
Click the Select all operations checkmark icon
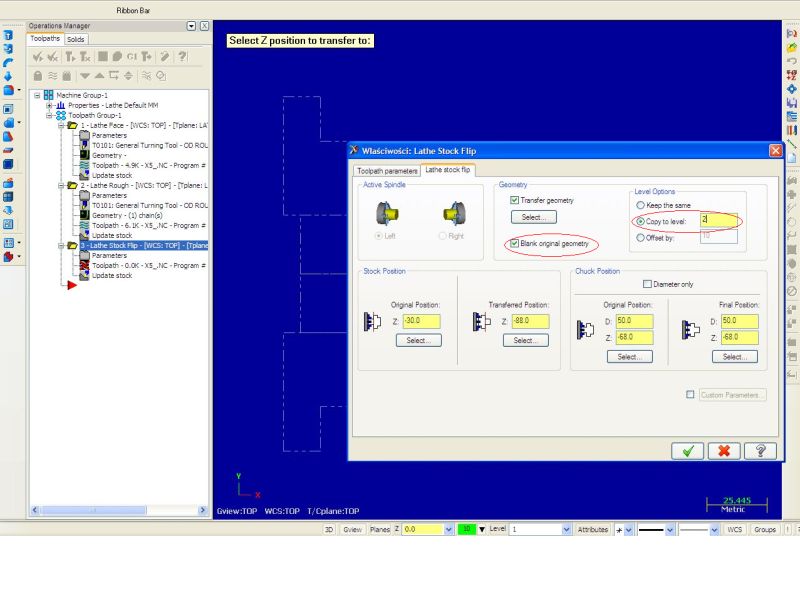tap(37, 57)
